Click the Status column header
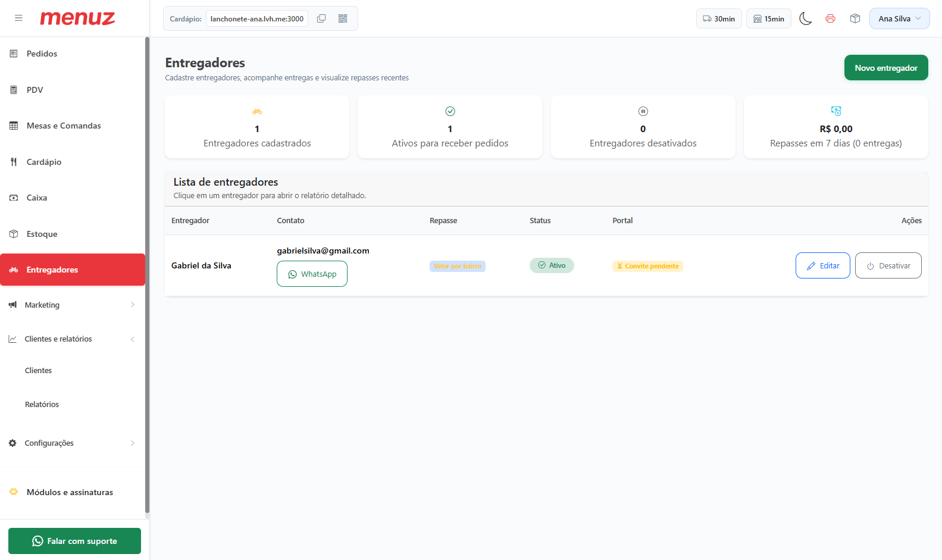 540,220
